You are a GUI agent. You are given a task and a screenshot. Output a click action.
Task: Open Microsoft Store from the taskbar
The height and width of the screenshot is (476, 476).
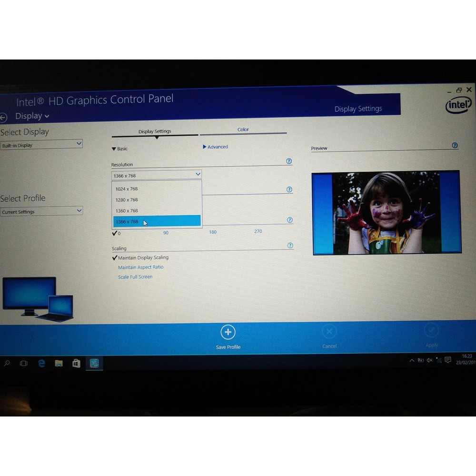coord(76,363)
